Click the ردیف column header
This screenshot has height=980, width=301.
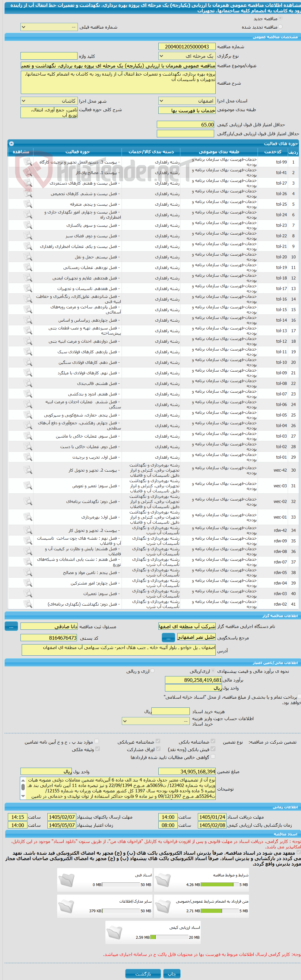pos(293,151)
